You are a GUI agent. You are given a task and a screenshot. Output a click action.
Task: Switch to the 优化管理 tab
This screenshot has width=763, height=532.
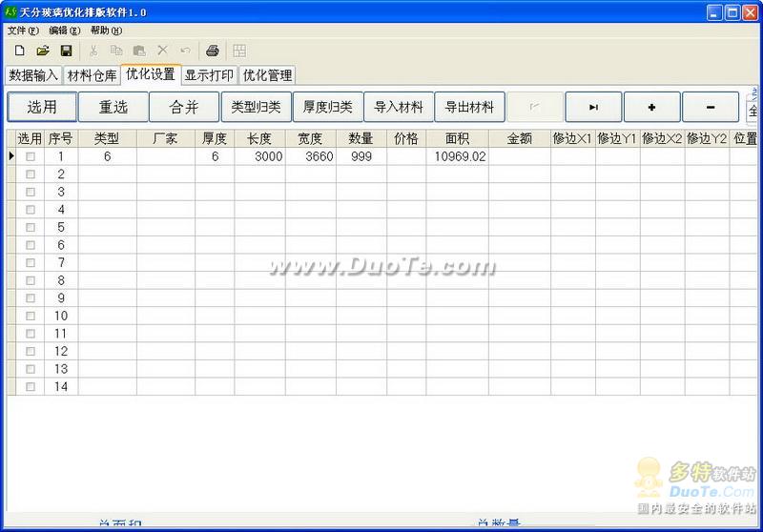pos(268,75)
